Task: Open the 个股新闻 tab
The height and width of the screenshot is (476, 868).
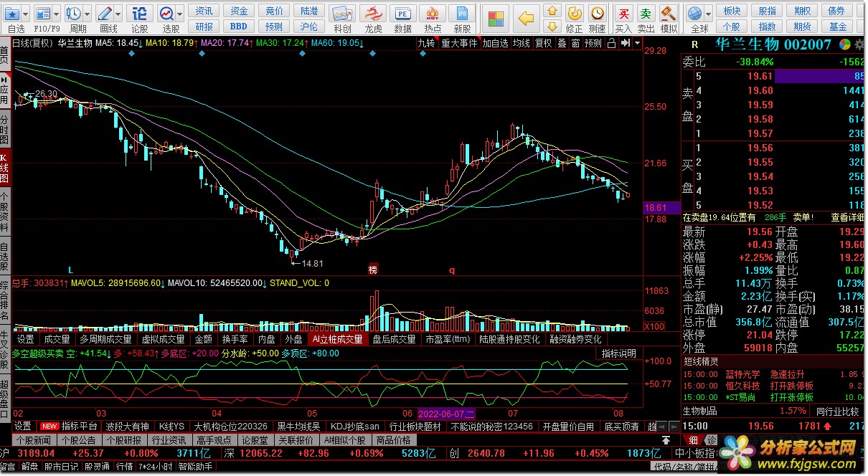Action: 34,440
